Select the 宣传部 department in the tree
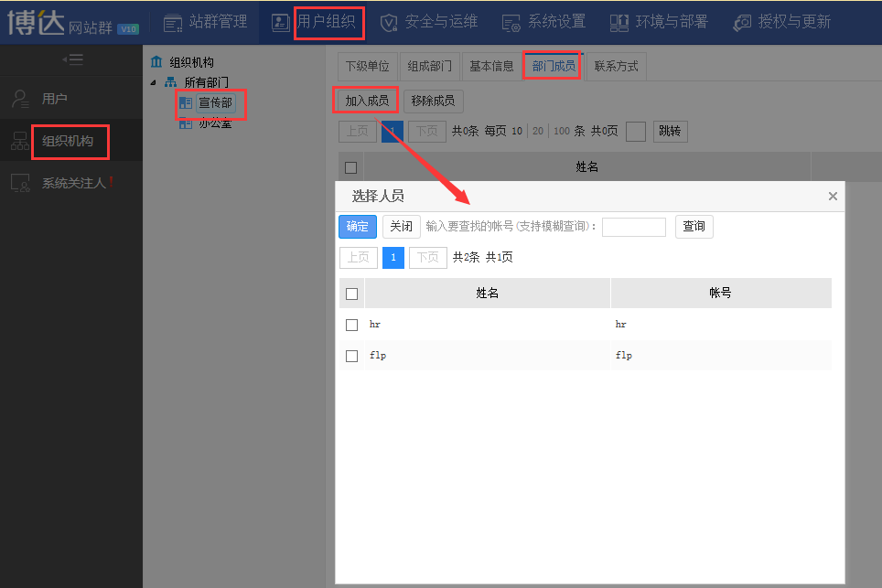The height and width of the screenshot is (588, 882). (216, 103)
